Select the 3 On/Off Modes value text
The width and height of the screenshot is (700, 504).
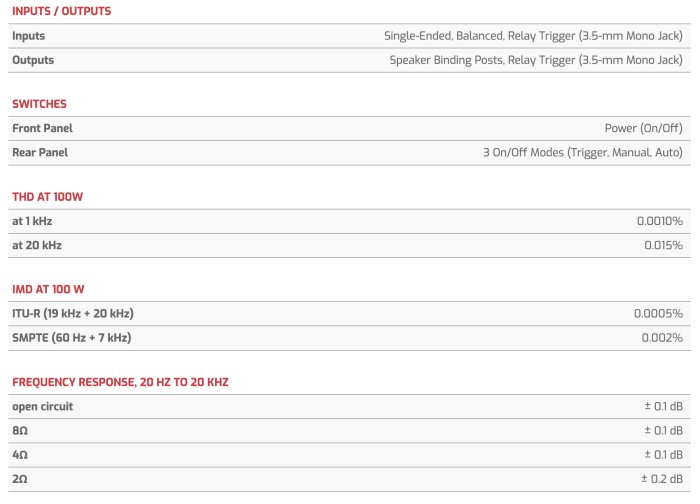coord(582,152)
